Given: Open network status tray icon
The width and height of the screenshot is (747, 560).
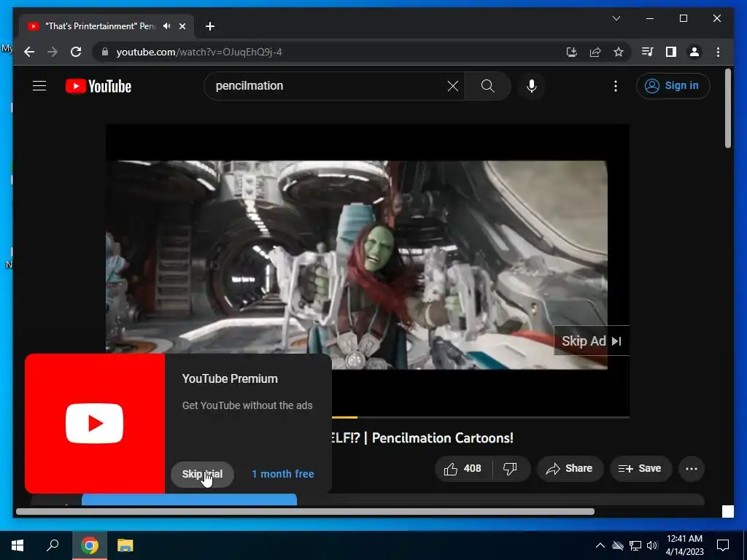Looking at the screenshot, I should (635, 545).
